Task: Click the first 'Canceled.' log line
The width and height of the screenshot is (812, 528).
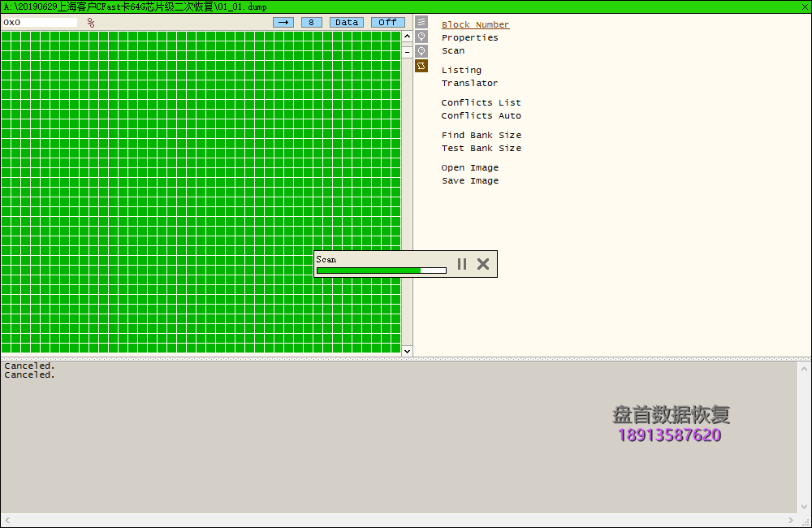Action: pyautogui.click(x=29, y=366)
